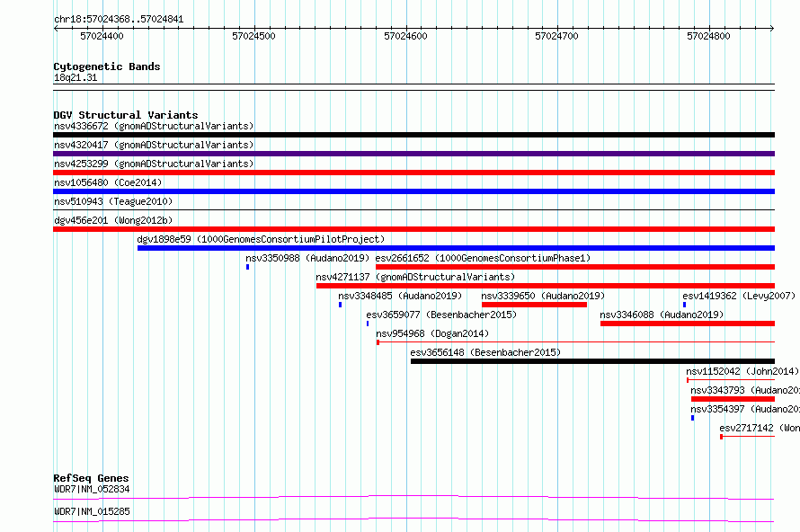Click the esv3659077 (Besenbacher2015) label

click(441, 315)
